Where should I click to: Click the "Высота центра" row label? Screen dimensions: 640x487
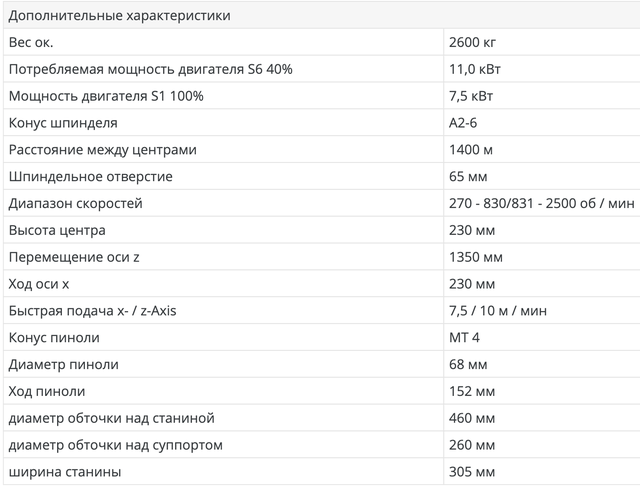point(57,231)
